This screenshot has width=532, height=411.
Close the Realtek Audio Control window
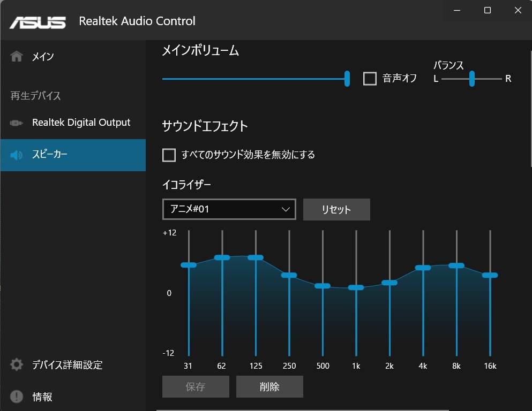click(518, 11)
